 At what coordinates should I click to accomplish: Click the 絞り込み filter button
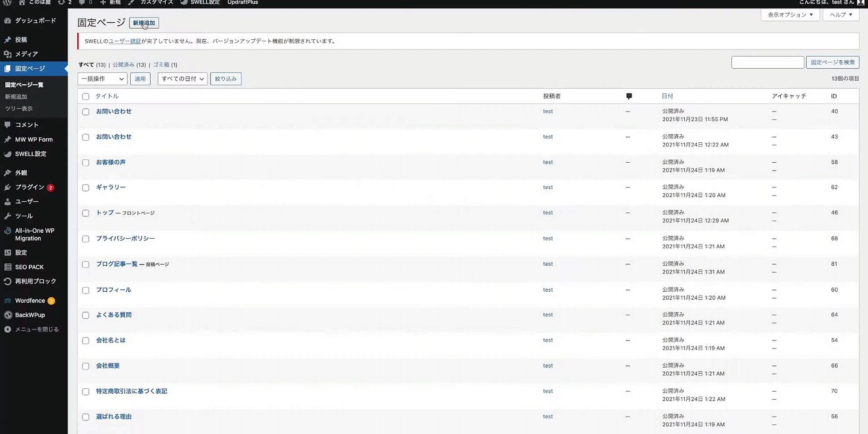[x=225, y=79]
